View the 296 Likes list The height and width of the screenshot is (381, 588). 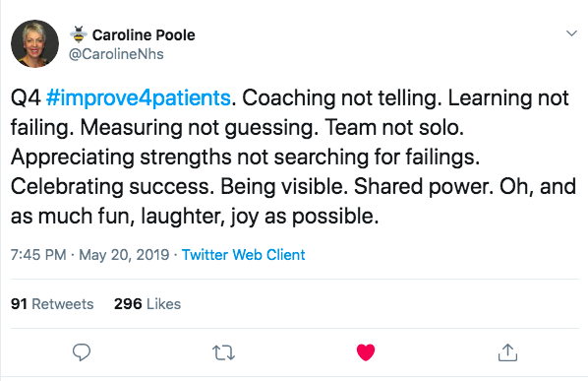coord(147,304)
